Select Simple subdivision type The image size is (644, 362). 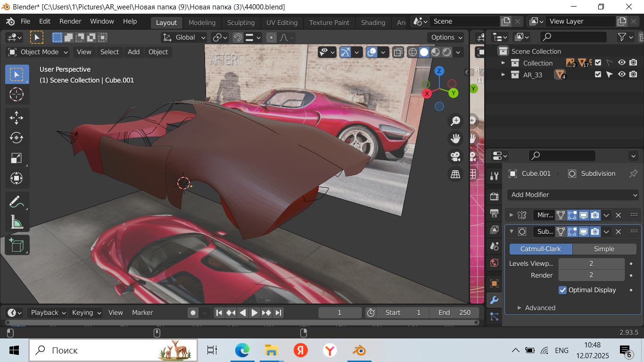click(x=604, y=249)
